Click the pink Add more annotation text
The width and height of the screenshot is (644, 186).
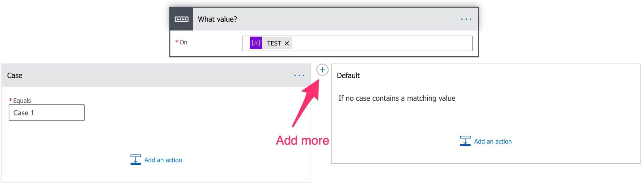click(302, 140)
